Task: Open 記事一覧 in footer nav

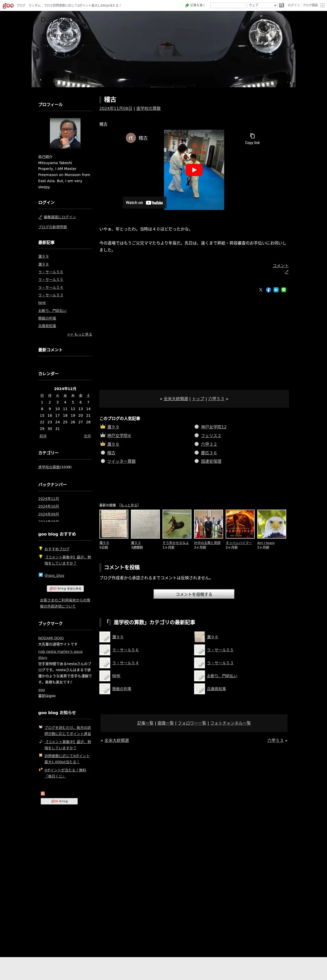Action: [x=145, y=723]
